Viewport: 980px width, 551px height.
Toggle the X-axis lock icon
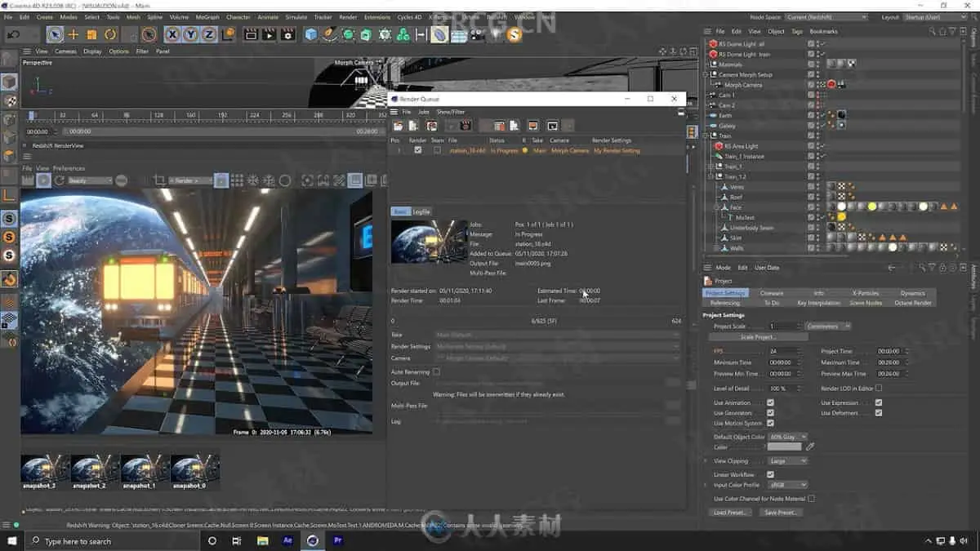tap(172, 34)
